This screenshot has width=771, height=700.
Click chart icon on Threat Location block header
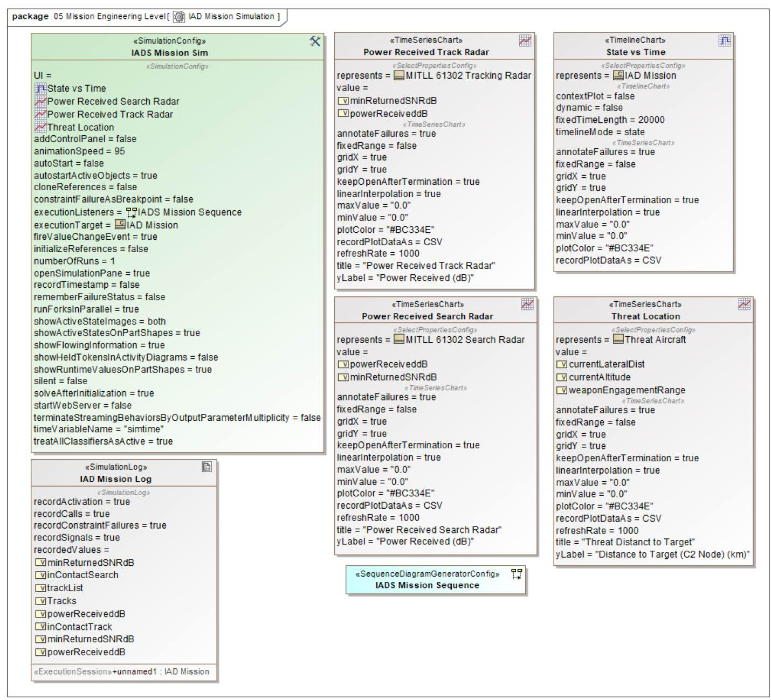744,304
